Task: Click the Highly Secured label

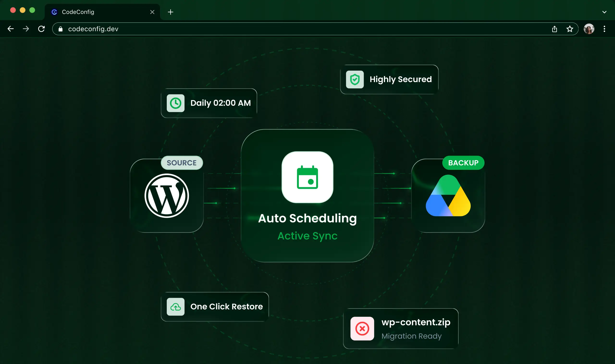Action: click(400, 79)
